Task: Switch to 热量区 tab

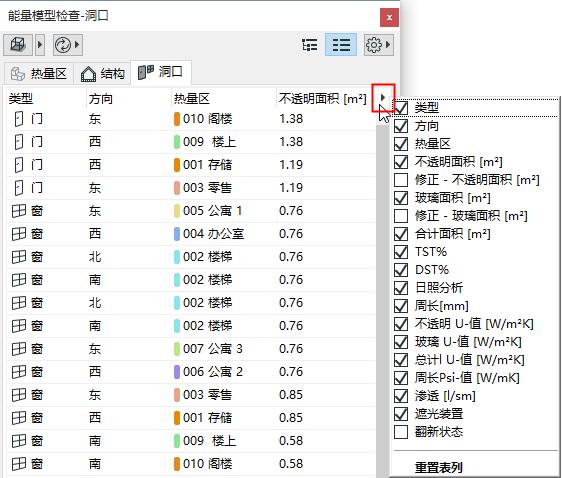Action: pyautogui.click(x=39, y=73)
